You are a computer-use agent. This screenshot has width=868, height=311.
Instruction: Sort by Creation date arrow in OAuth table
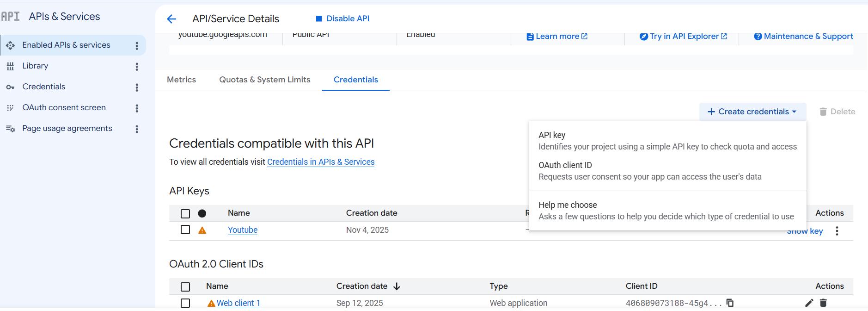coord(397,286)
